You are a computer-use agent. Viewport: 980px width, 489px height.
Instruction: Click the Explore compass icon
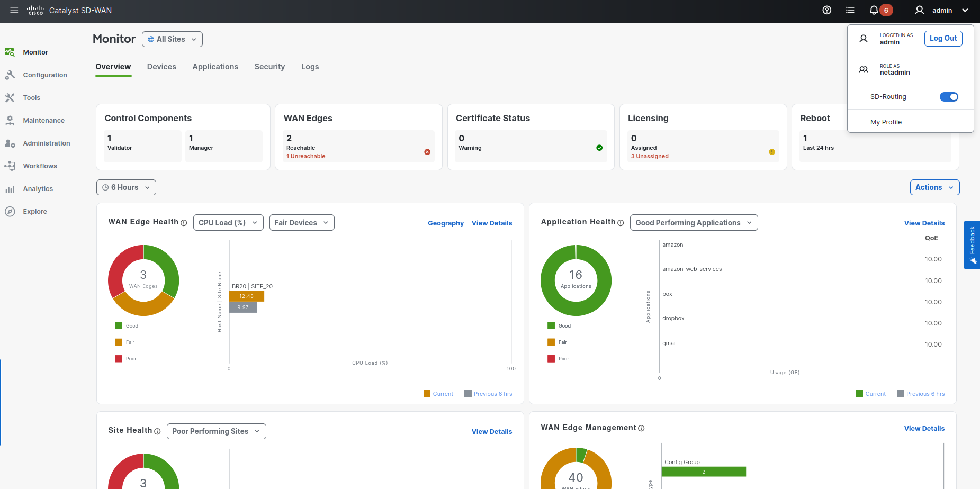point(10,212)
